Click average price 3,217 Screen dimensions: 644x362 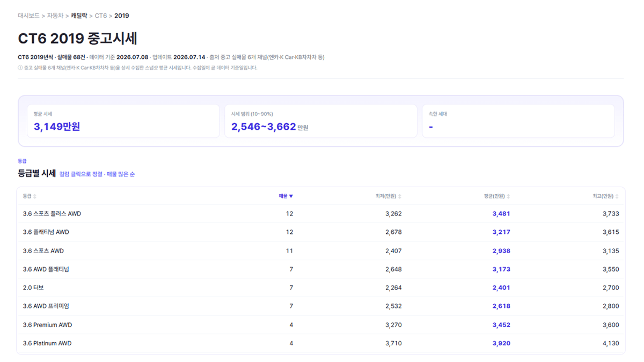[x=501, y=232]
